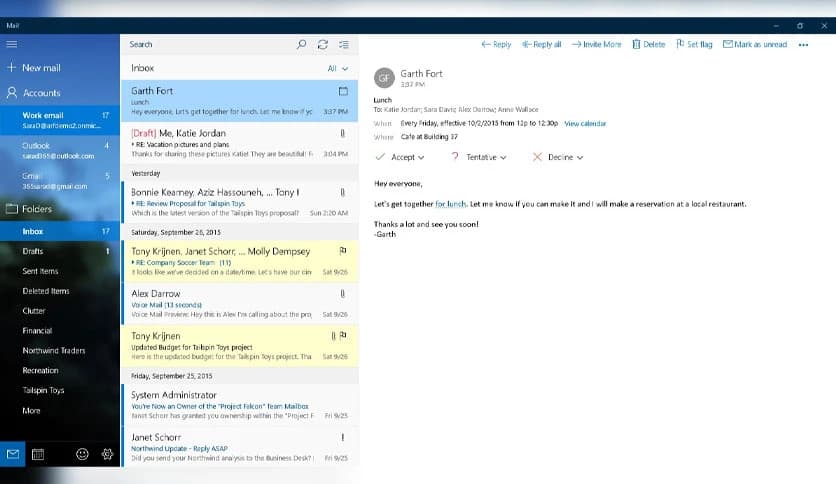Click flag icon on Updated Budget email
836x484 pixels.
(343, 336)
